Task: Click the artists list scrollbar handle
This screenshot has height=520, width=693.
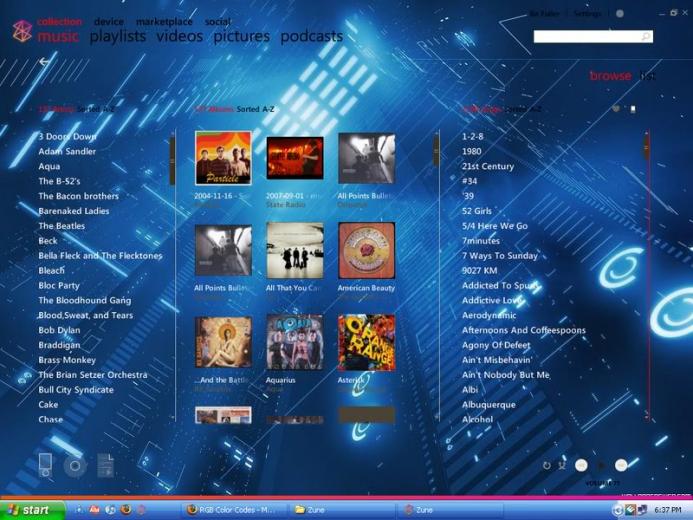Action: point(172,161)
